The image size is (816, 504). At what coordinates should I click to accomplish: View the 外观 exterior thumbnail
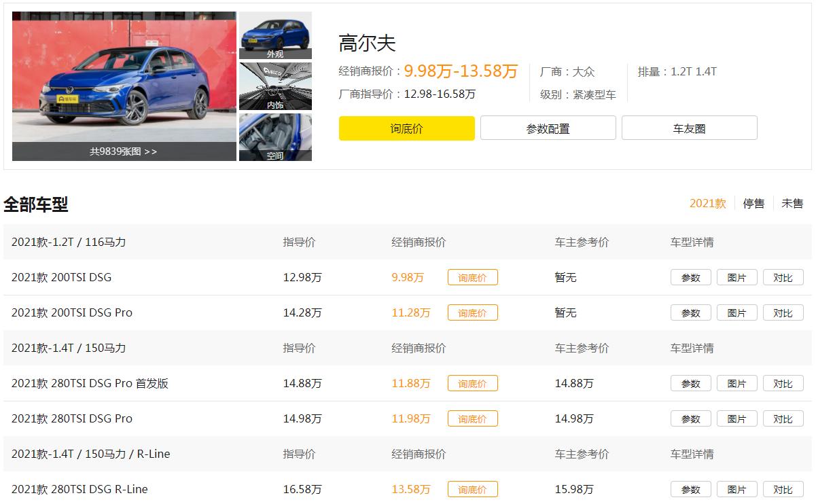pyautogui.click(x=275, y=35)
